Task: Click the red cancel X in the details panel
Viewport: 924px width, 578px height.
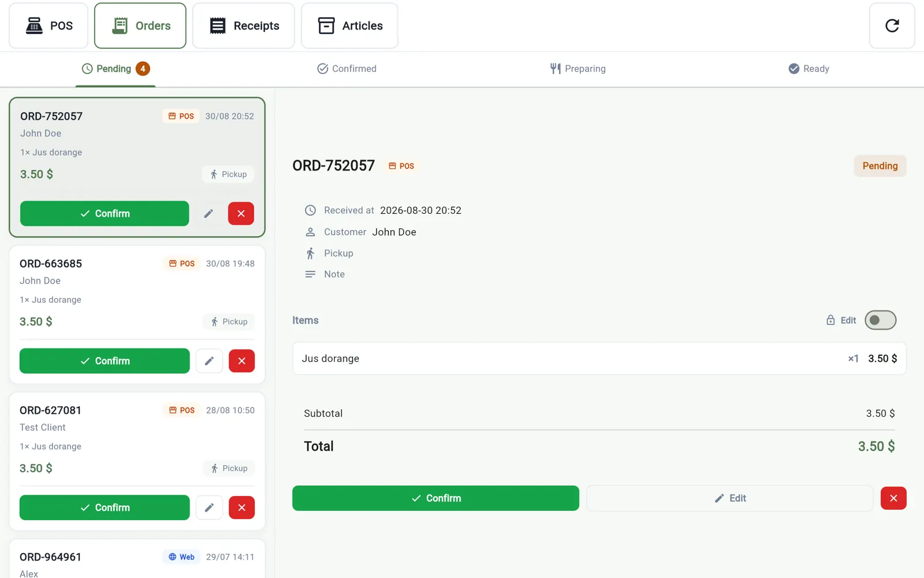Action: (893, 498)
